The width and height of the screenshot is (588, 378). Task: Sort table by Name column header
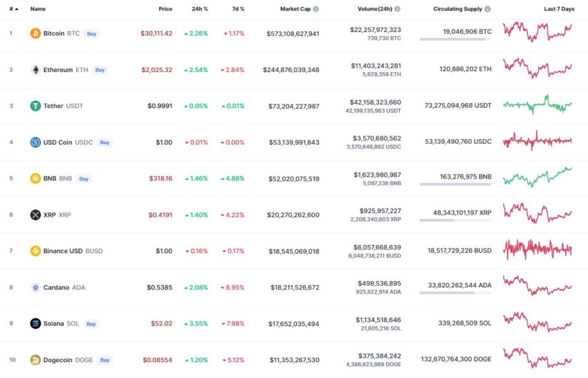(38, 9)
